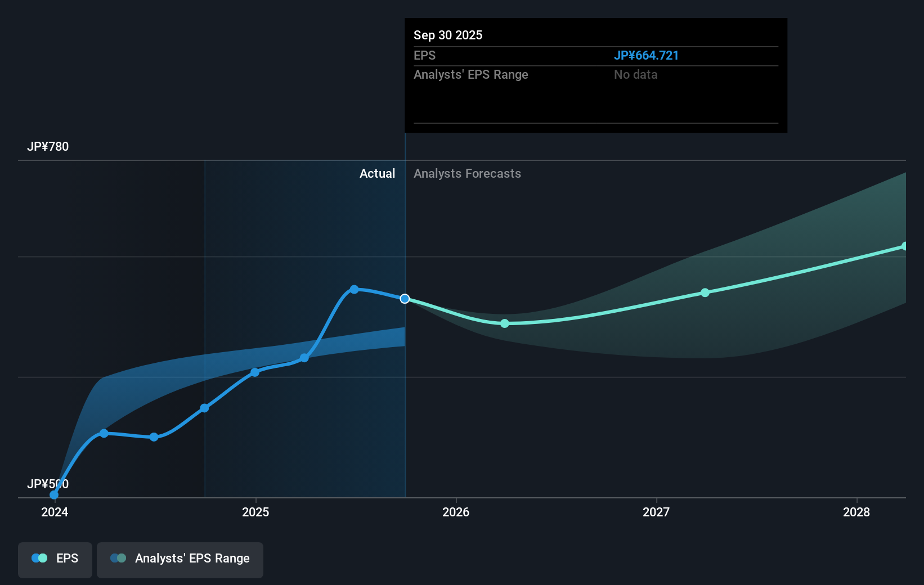Click the JP¥664.721 EPS value link
The width and height of the screenshot is (924, 585).
pyautogui.click(x=646, y=55)
